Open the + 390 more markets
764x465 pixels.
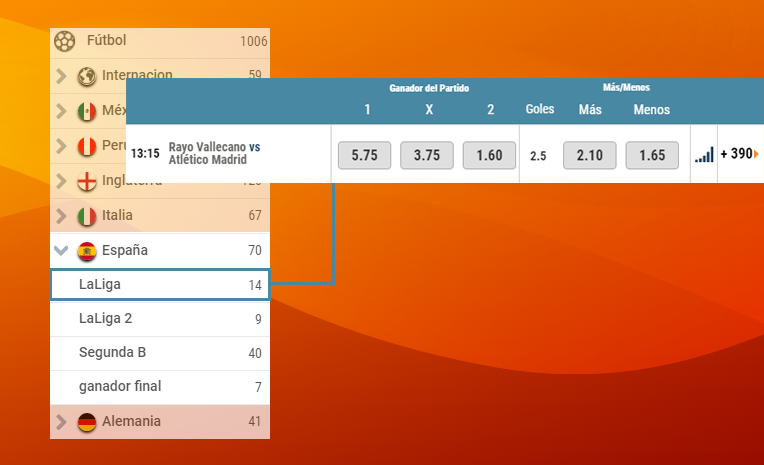click(740, 154)
